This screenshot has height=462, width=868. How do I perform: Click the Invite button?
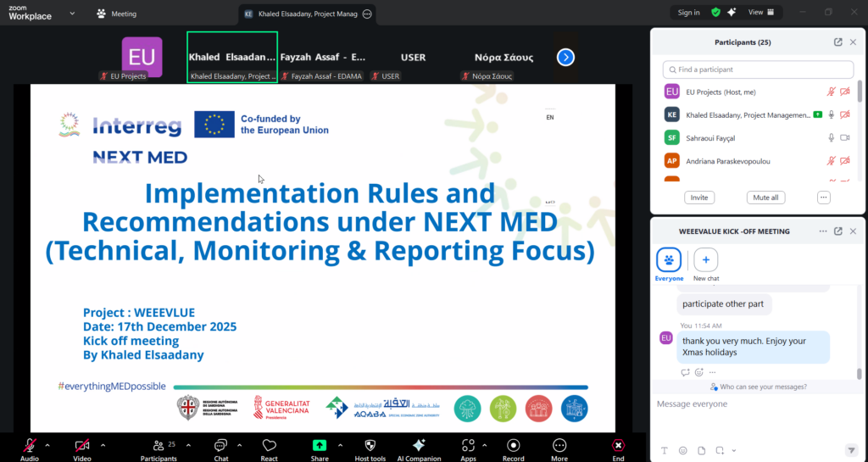(x=699, y=198)
